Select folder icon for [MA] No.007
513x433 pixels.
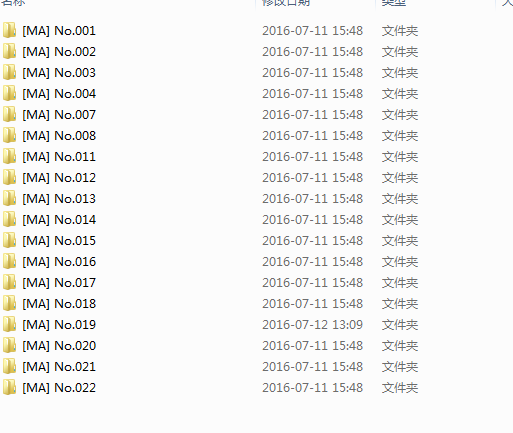tap(9, 114)
